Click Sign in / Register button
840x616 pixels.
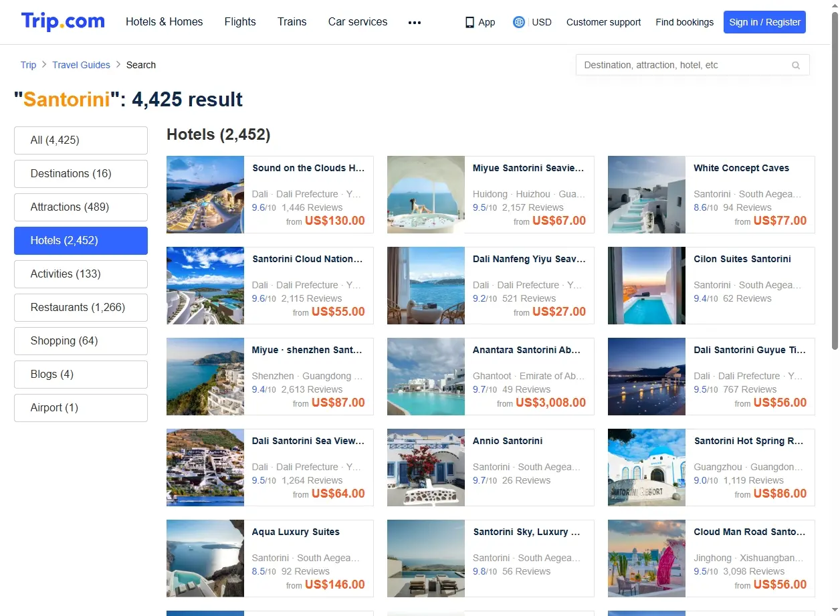pyautogui.click(x=764, y=22)
